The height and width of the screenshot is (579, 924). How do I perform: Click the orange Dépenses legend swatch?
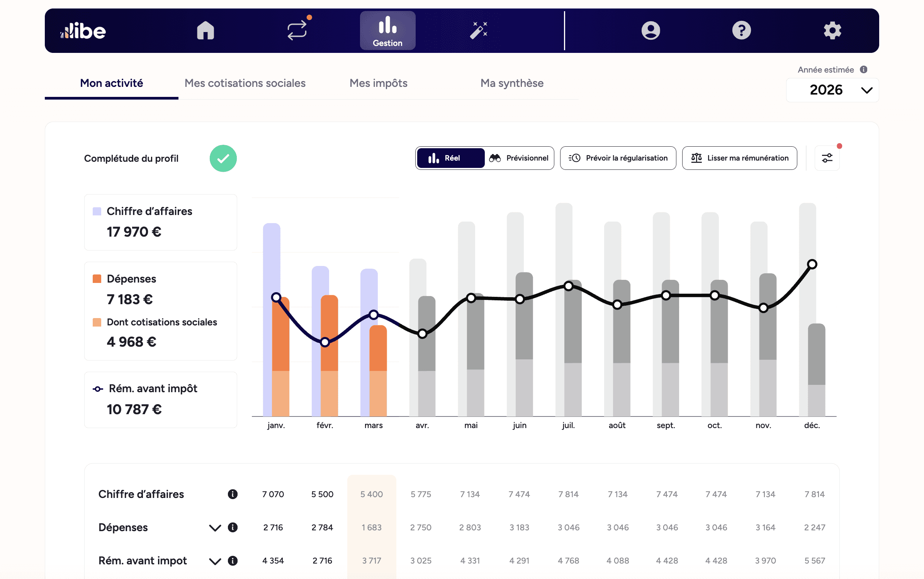[x=97, y=279]
